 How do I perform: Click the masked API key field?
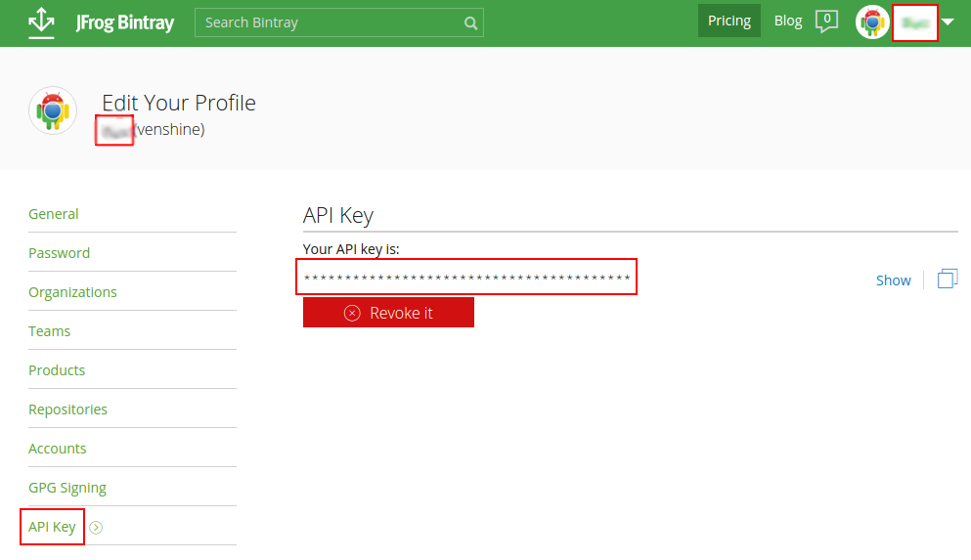467,278
